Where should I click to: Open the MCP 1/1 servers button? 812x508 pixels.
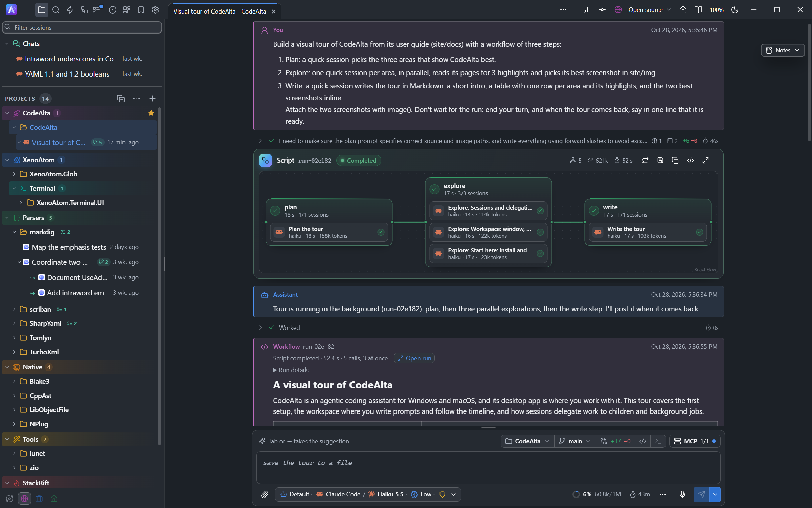(x=695, y=441)
